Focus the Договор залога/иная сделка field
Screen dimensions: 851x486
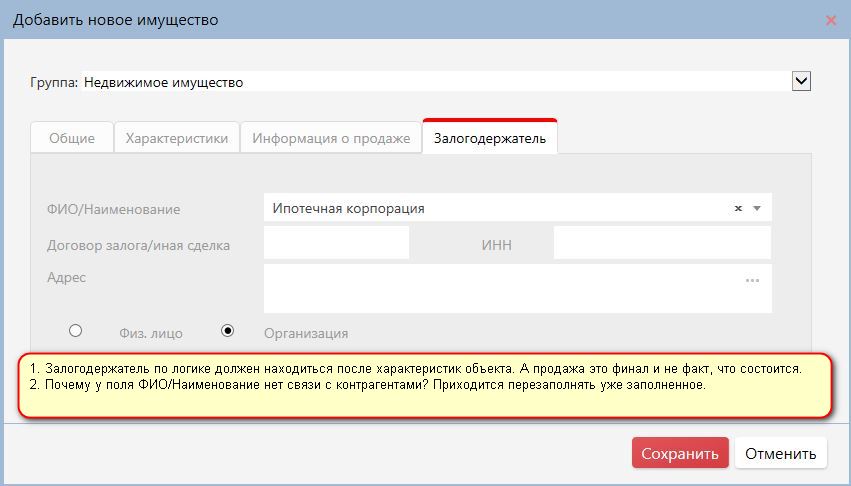coord(337,244)
